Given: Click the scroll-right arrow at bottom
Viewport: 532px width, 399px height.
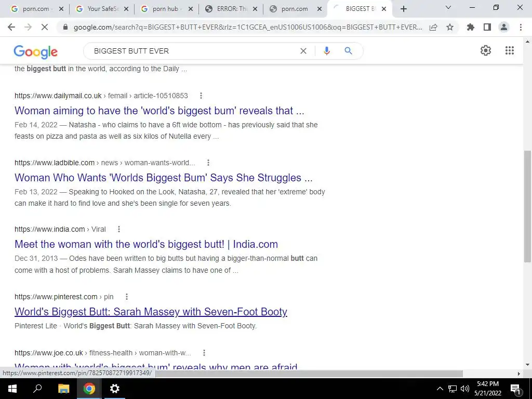Looking at the screenshot, I should pos(519,374).
